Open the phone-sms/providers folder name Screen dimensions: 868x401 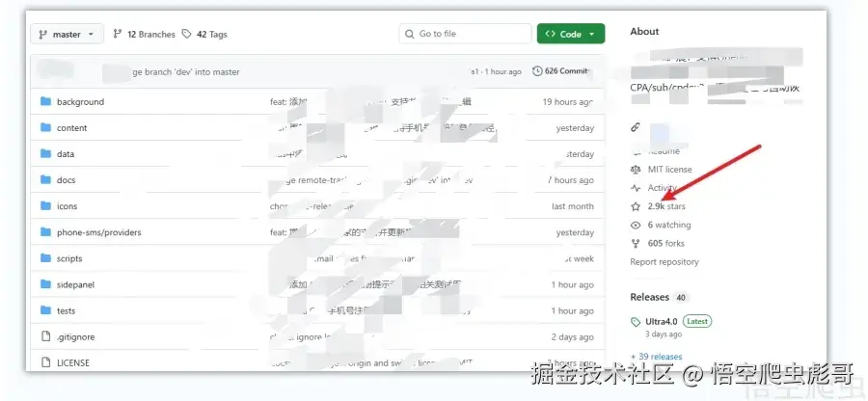(98, 232)
